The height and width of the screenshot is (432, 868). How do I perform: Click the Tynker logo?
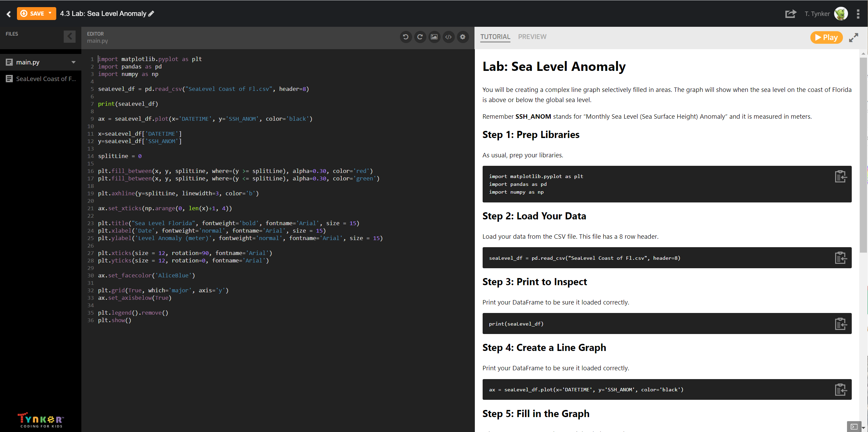click(x=41, y=420)
